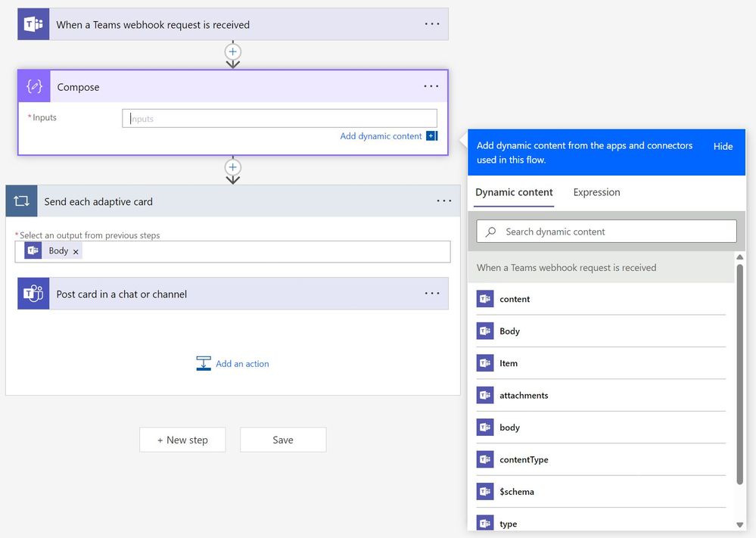Open Post card in a chat ellipsis menu
Screen dimensions: 756x538
[x=432, y=294]
